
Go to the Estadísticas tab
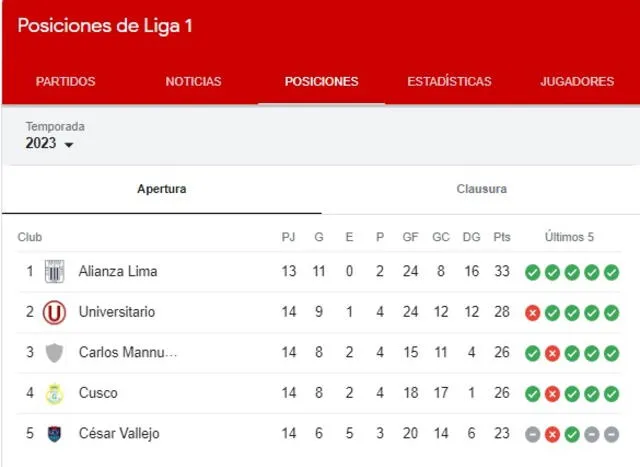(449, 82)
